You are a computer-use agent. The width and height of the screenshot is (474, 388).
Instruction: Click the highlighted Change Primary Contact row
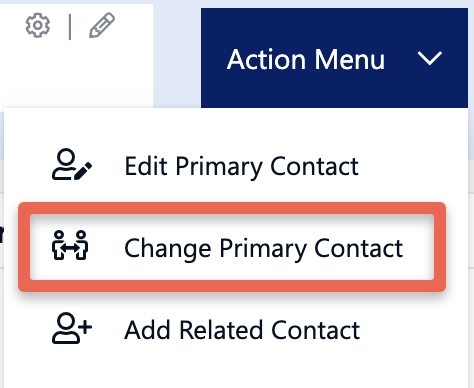pos(232,247)
